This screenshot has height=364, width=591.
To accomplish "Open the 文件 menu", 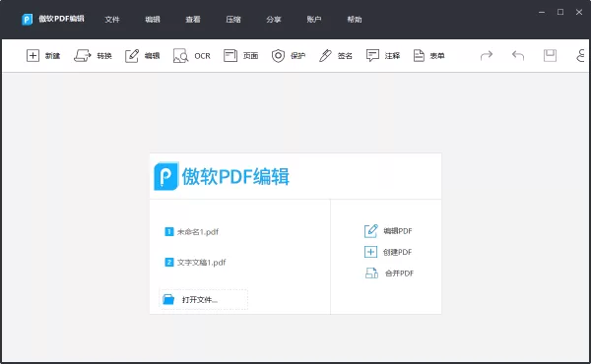I will [112, 20].
